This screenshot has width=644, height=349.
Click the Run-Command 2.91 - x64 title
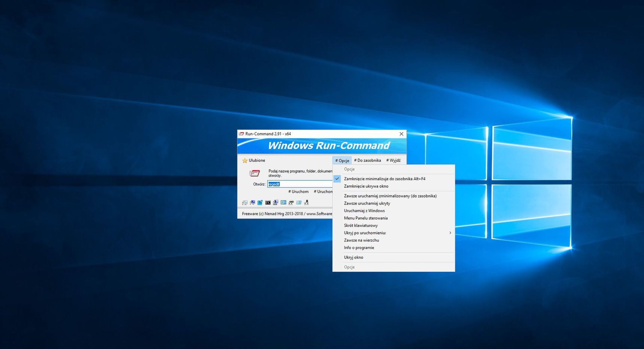[268, 134]
